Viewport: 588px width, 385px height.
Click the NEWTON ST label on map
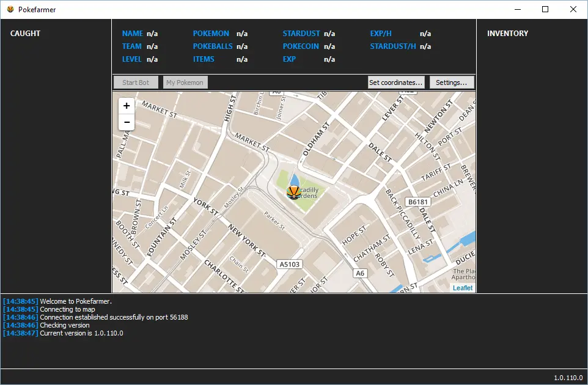coord(438,117)
